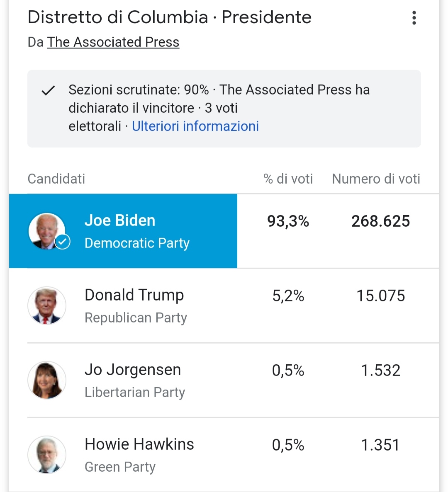448x492 pixels.
Task: Open the Ulteriori informazioni link
Action: [195, 126]
